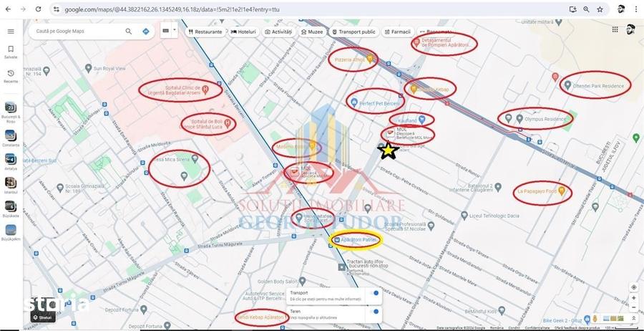Image resolution: width=644 pixels, height=331 pixels.
Task: Toggle the Transport layer switch
Action: pos(374,293)
